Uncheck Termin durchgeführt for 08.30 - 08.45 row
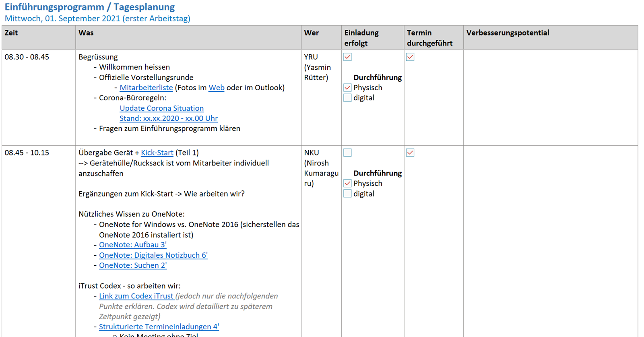Image resolution: width=644 pixels, height=337 pixels. [x=410, y=57]
